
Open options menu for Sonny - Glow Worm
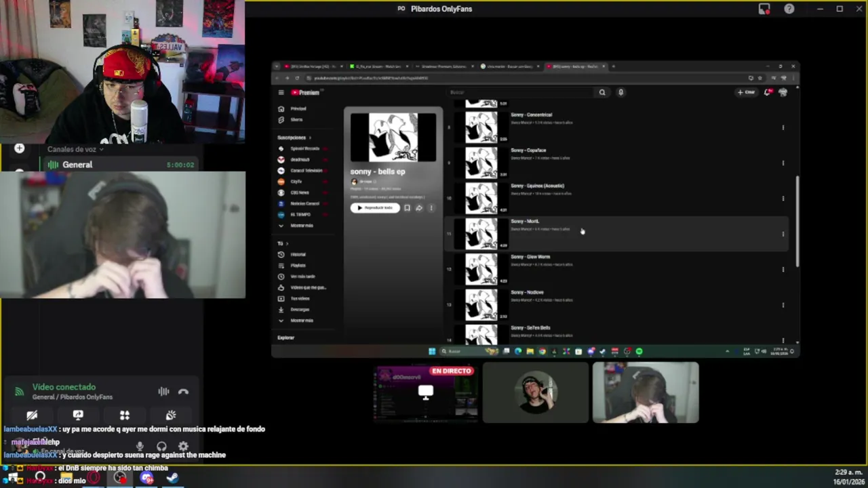point(783,269)
